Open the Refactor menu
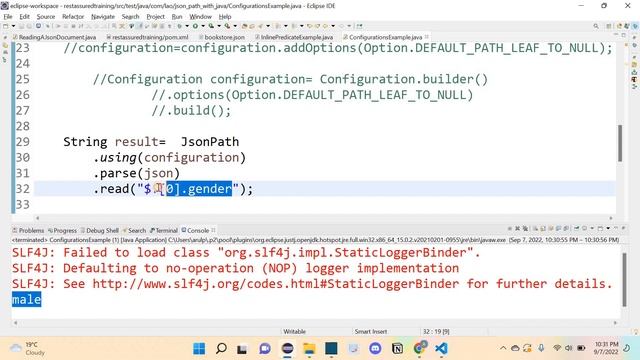640x360 pixels. coord(73,17)
